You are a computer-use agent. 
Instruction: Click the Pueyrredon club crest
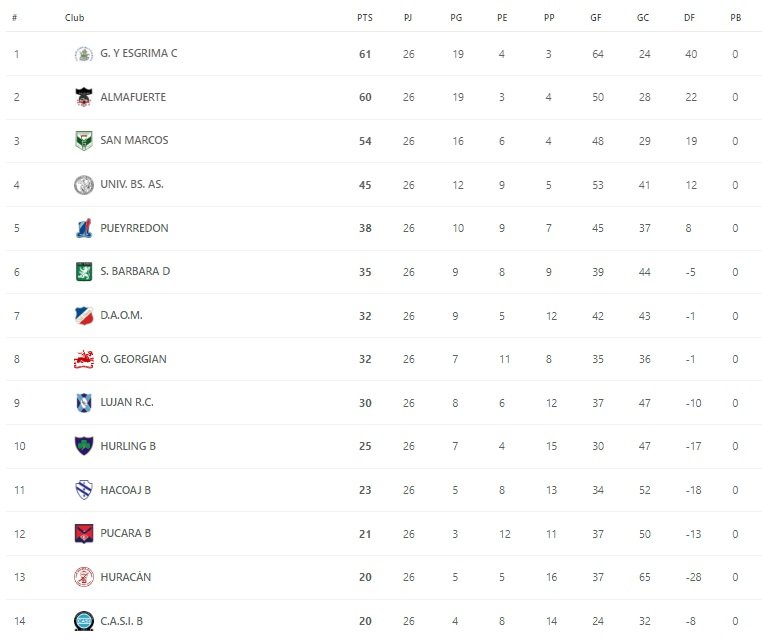(x=84, y=228)
